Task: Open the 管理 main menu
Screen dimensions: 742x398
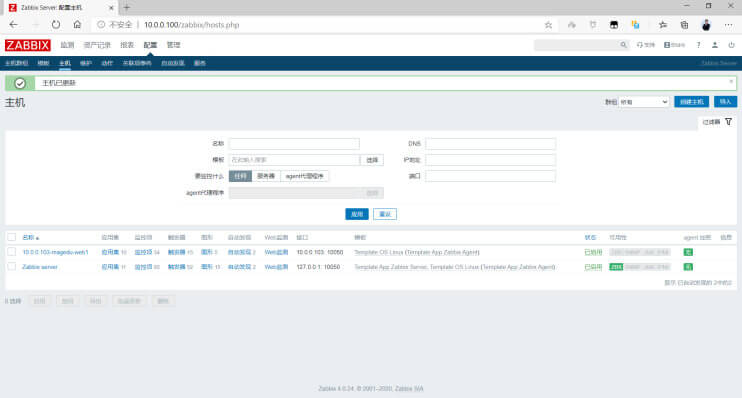Action: (x=173, y=45)
